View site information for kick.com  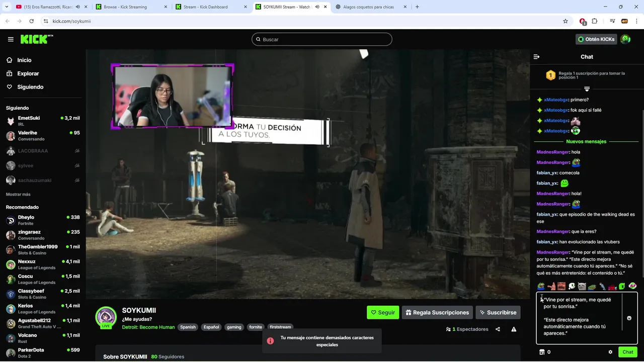point(46,21)
